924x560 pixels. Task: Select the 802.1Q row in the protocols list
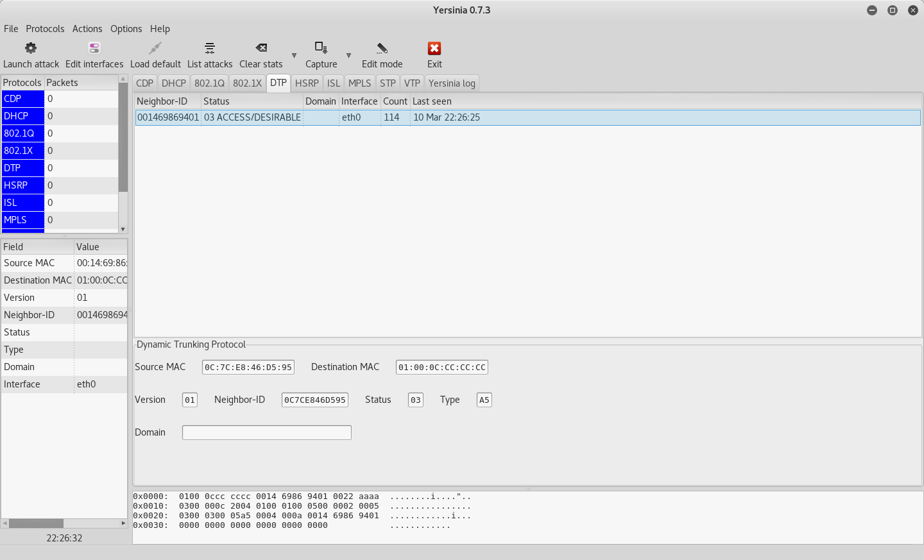[60, 133]
